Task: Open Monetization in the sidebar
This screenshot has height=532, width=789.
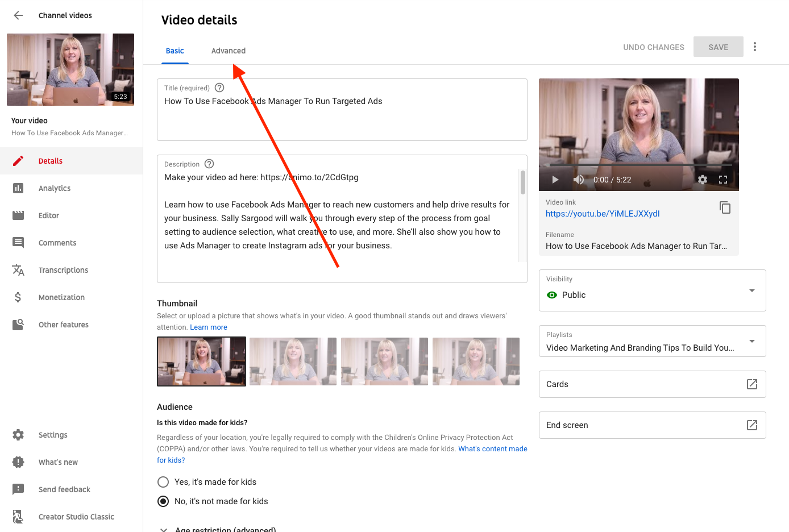Action: tap(71, 297)
